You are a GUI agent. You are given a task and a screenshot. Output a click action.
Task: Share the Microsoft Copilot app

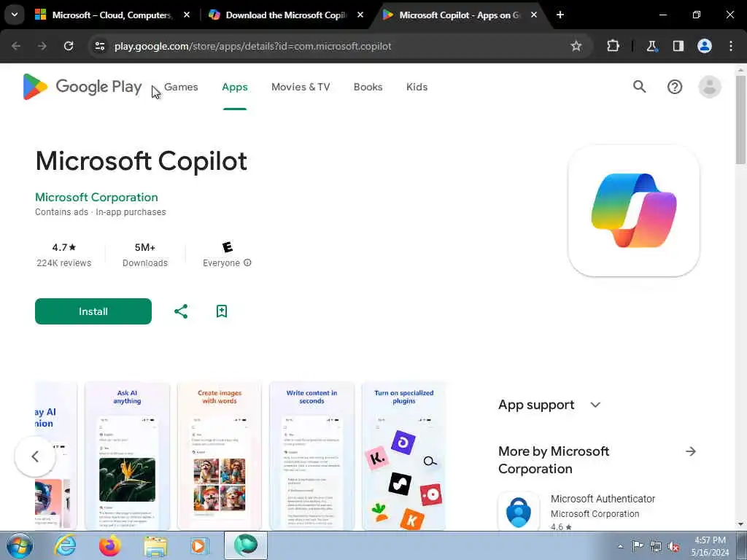pos(181,311)
